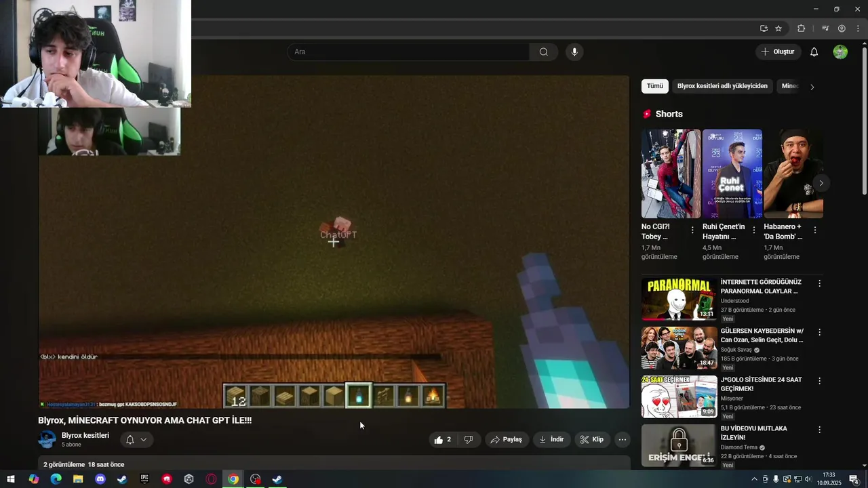Click the Paylaş share button
868x488 pixels.
click(506, 440)
